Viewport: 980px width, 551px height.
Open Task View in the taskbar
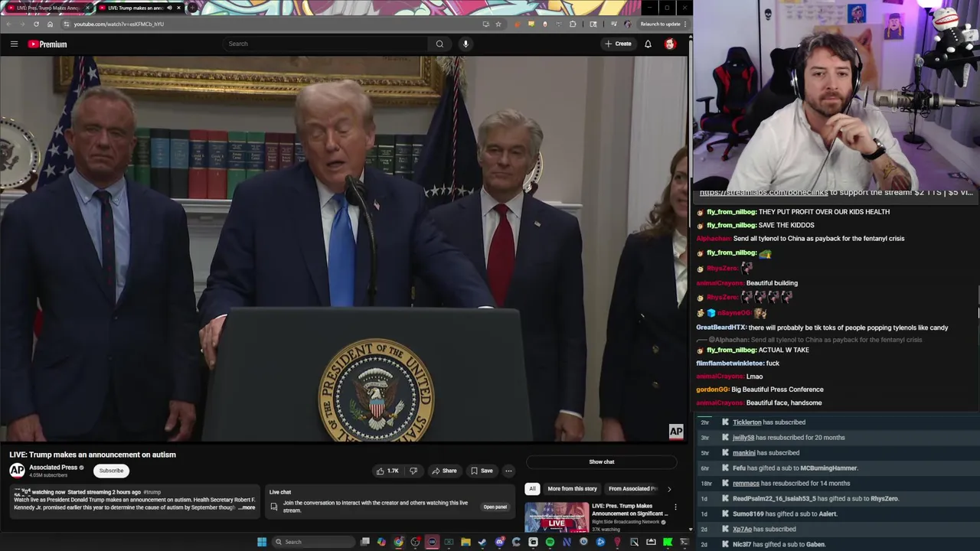coord(365,542)
